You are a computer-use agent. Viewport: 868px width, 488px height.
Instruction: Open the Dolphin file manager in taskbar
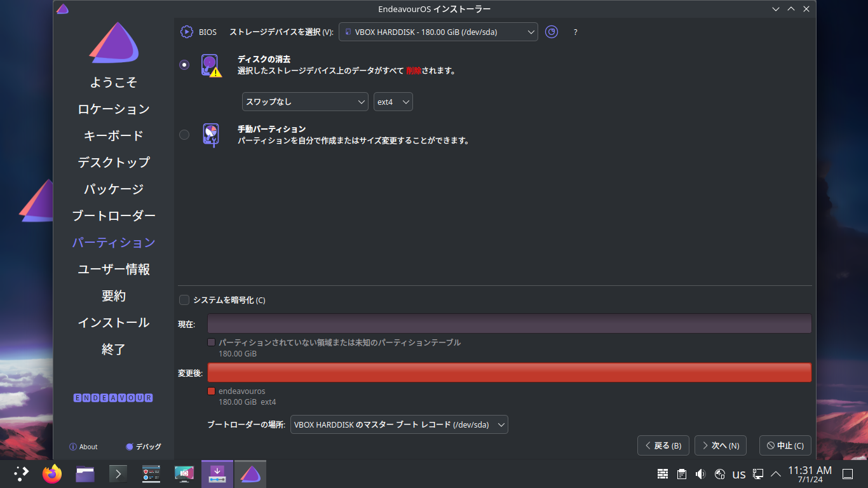(x=85, y=473)
